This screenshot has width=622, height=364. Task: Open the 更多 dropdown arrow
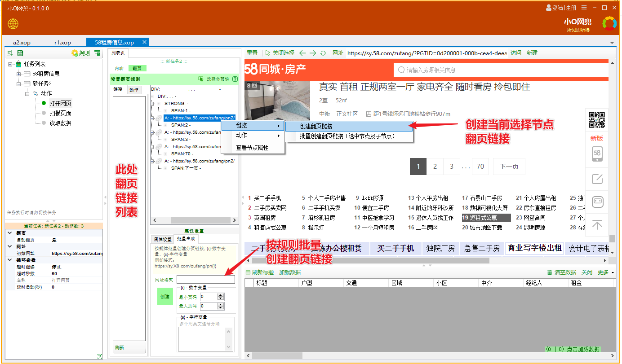coord(613,273)
